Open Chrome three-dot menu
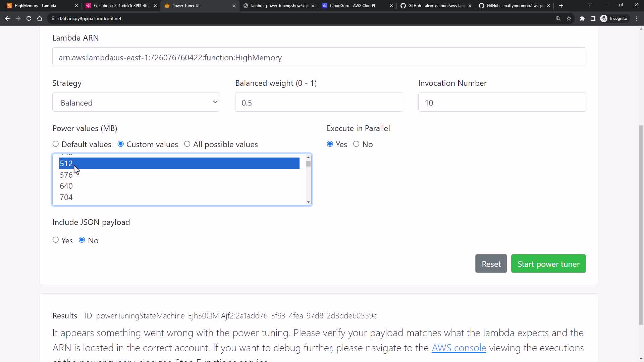The image size is (644, 362). (x=637, y=18)
